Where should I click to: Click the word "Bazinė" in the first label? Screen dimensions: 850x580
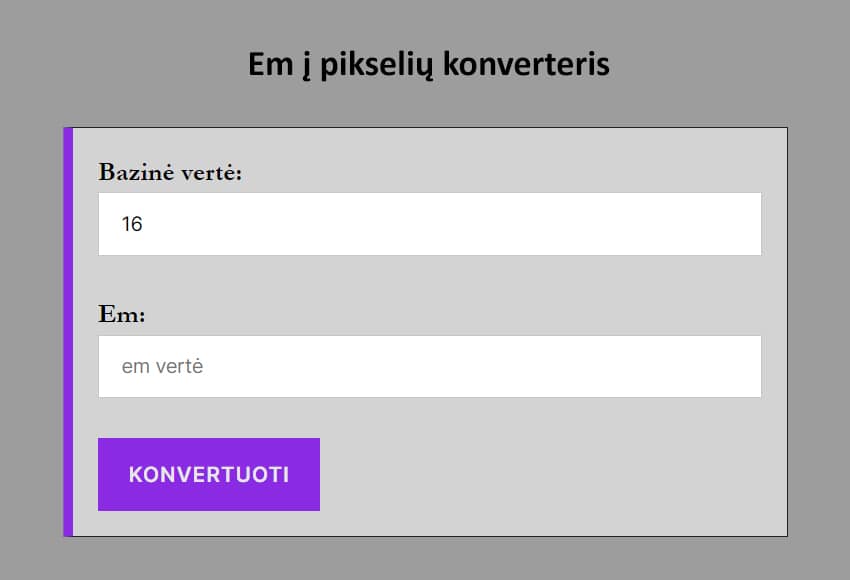click(136, 173)
